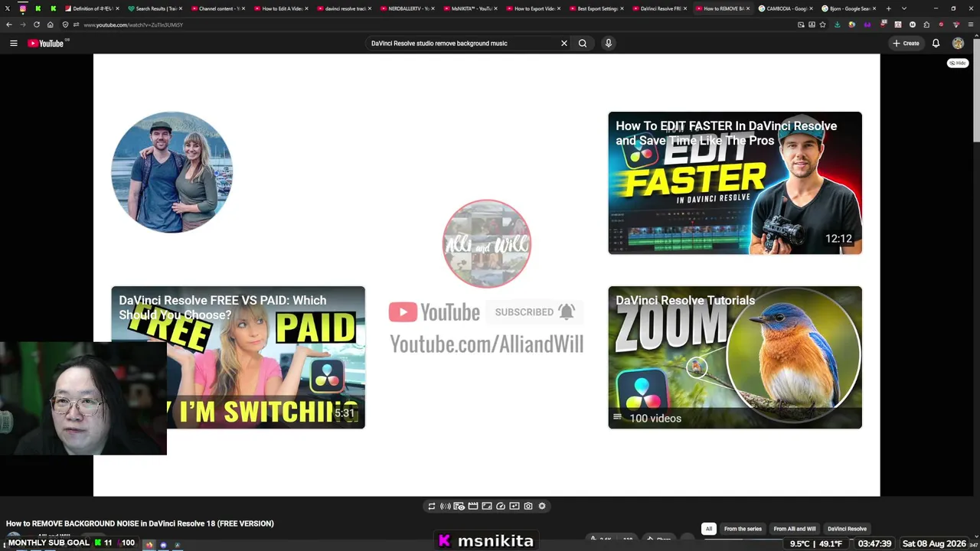Open the DaVinci Resolve FREE VS PAID video
Viewport: 980px width, 551px height.
(238, 357)
